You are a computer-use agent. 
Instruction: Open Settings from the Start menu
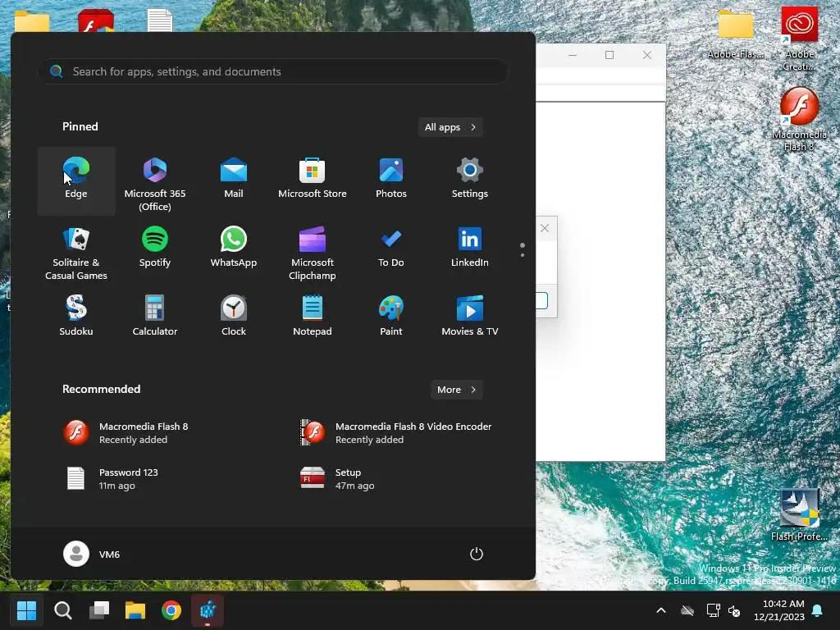470,180
